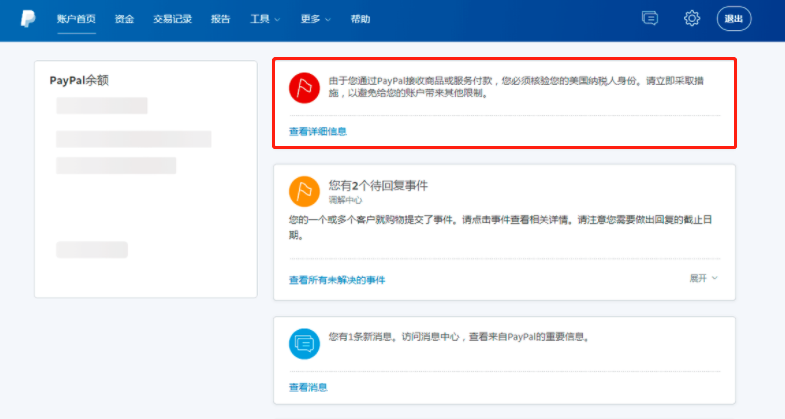Expand the 工具 dropdown menu
Screen dimensions: 785x419
click(x=265, y=19)
